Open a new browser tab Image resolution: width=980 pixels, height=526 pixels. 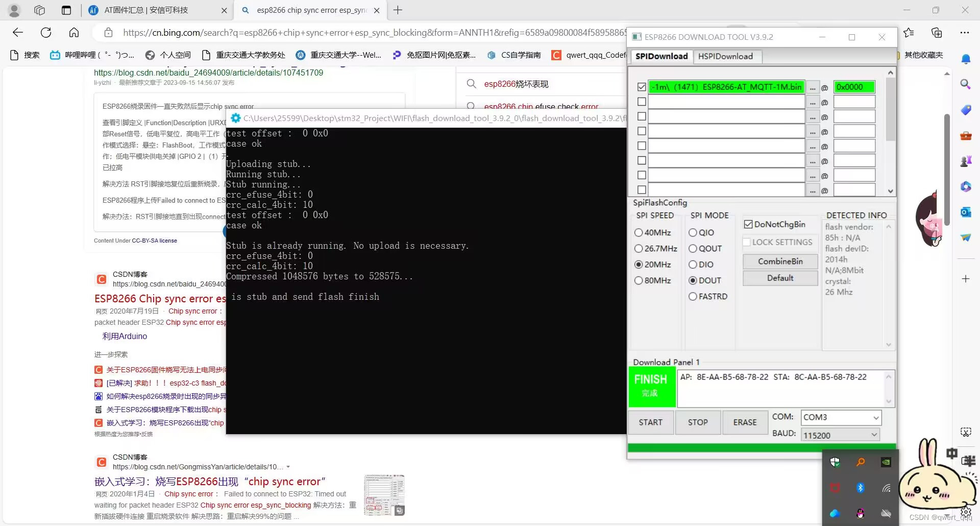point(398,10)
